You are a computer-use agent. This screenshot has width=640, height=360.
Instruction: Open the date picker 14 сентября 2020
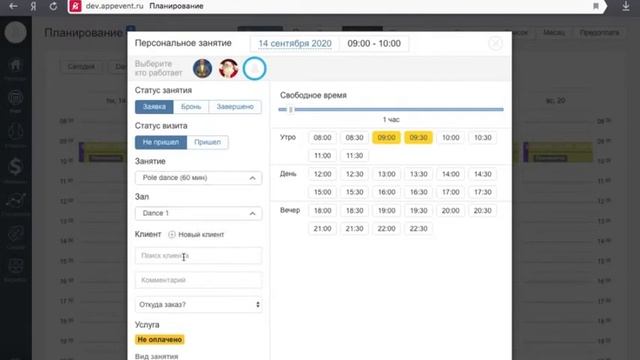pyautogui.click(x=295, y=44)
